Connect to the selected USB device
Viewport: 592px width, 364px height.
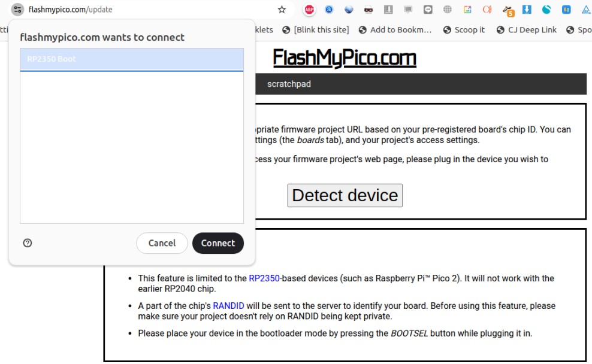pos(218,243)
